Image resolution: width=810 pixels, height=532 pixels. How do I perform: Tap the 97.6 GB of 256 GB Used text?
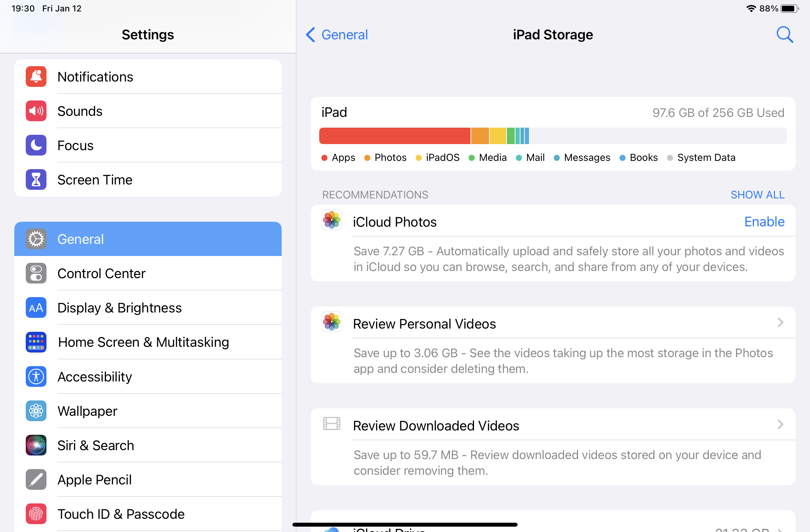tap(718, 113)
